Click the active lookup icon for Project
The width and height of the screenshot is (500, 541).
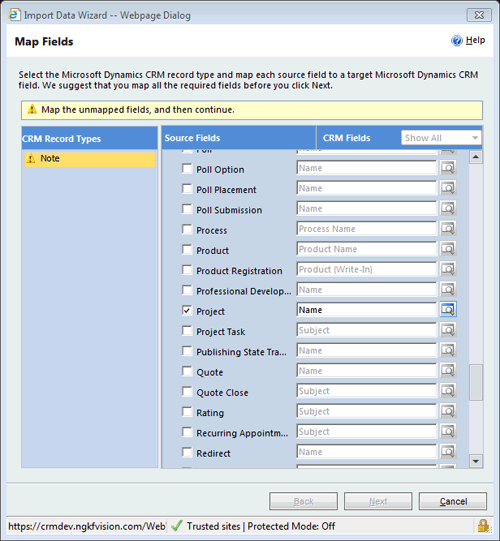pyautogui.click(x=448, y=309)
